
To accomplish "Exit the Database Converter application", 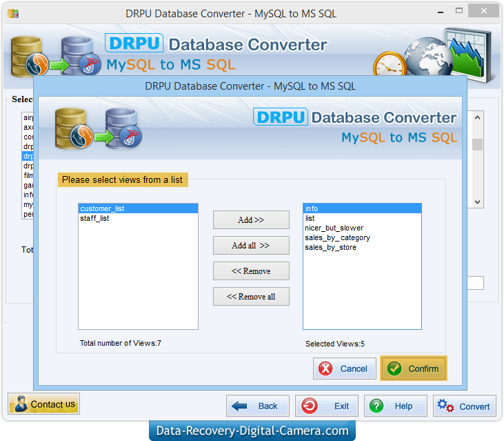I will tap(327, 406).
